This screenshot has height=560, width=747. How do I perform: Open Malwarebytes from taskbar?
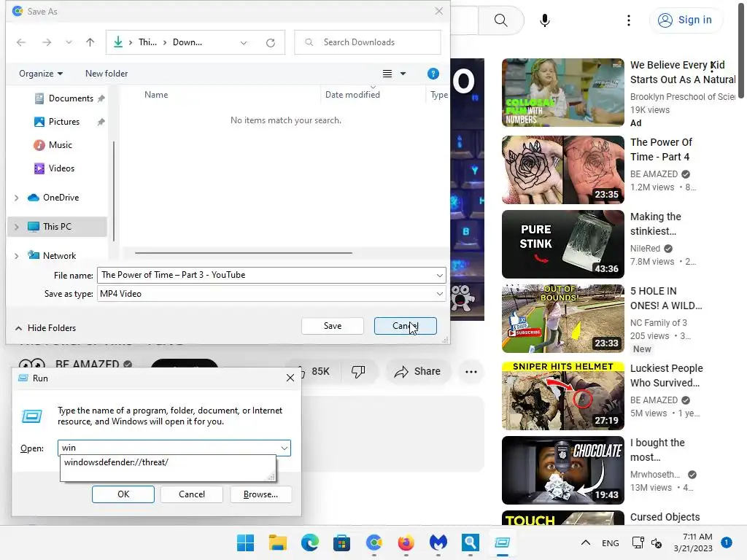coord(438,542)
